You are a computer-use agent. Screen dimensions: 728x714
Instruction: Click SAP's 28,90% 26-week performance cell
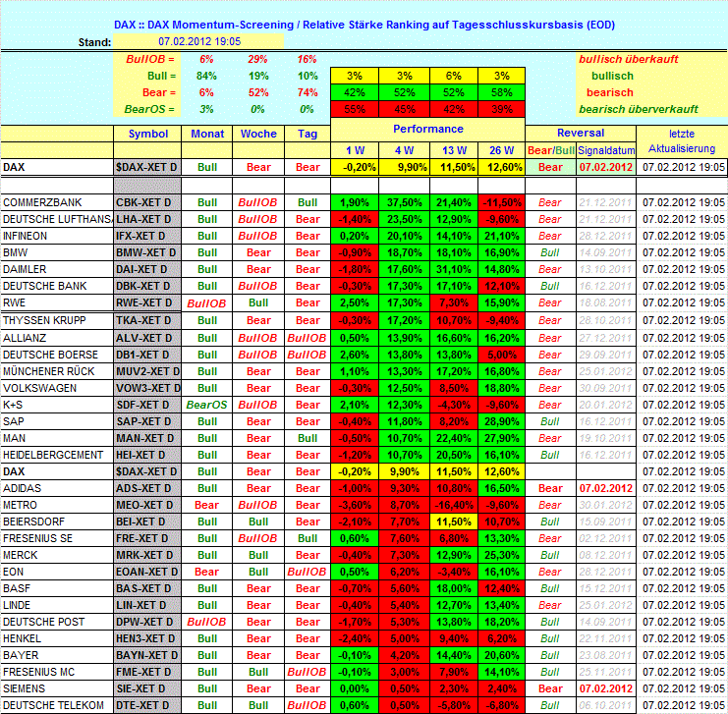click(x=501, y=420)
